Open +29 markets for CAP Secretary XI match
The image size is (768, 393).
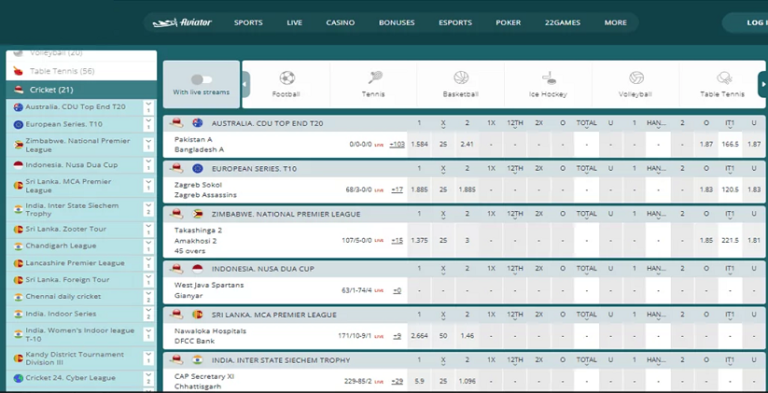397,381
